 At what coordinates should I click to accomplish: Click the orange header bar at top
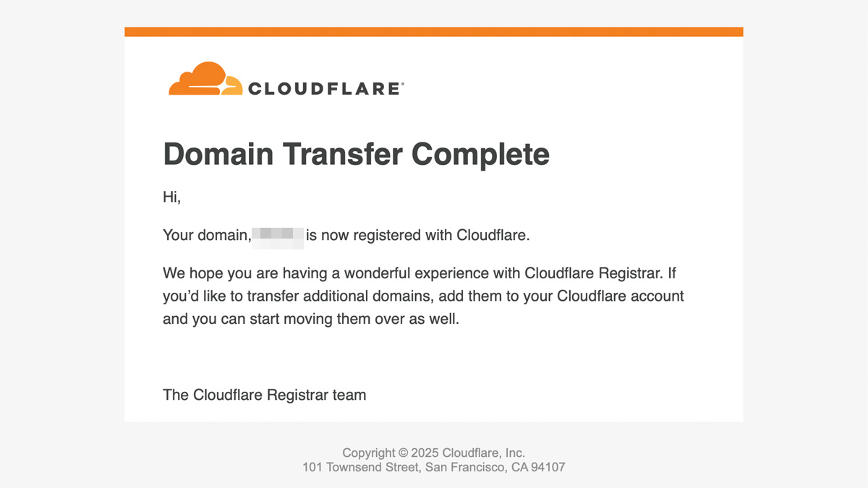[434, 32]
